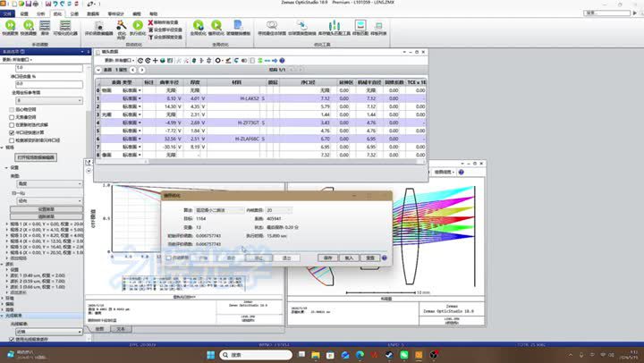
Task: Switch to 文本 tab in MTF window
Action: (121, 329)
